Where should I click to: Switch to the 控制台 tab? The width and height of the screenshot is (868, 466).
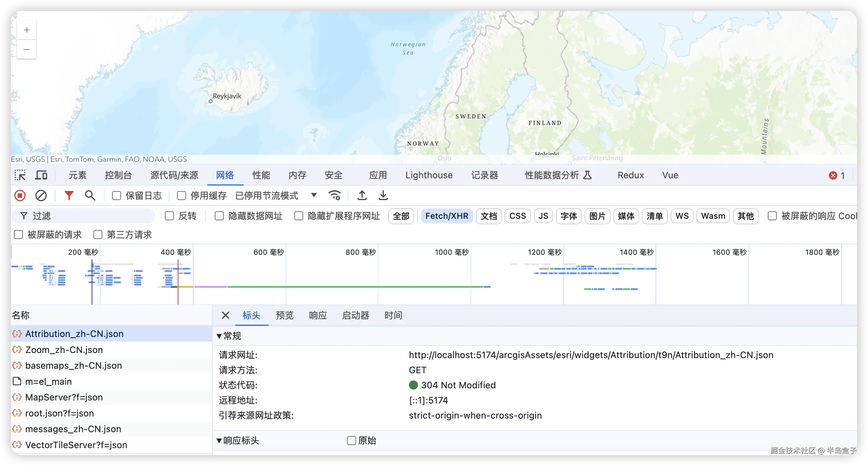click(118, 175)
